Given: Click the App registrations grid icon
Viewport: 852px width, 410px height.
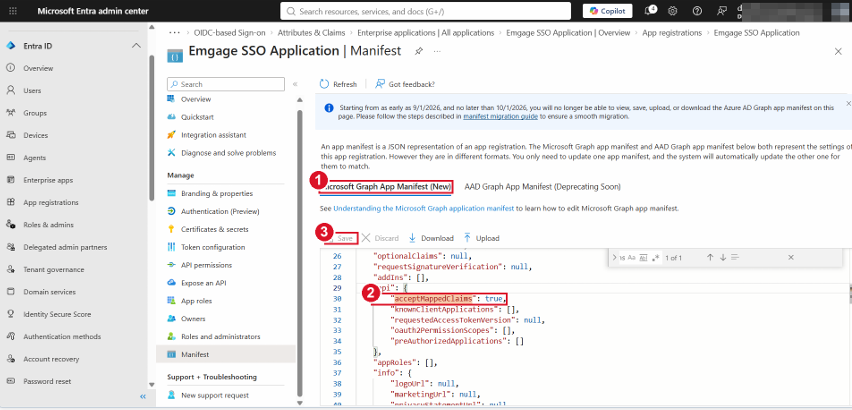Looking at the screenshot, I should 10,202.
